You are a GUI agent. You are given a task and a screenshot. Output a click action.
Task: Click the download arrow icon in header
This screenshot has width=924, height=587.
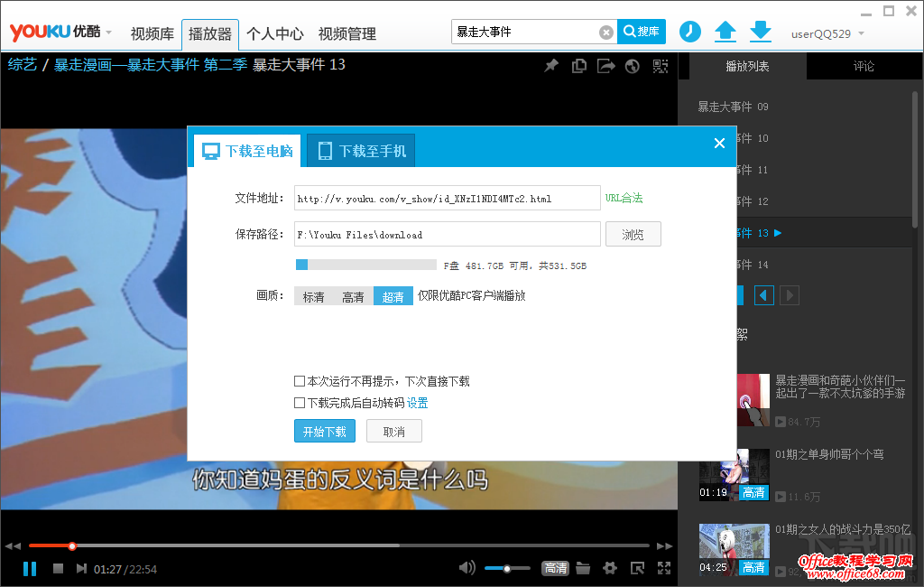click(x=761, y=32)
